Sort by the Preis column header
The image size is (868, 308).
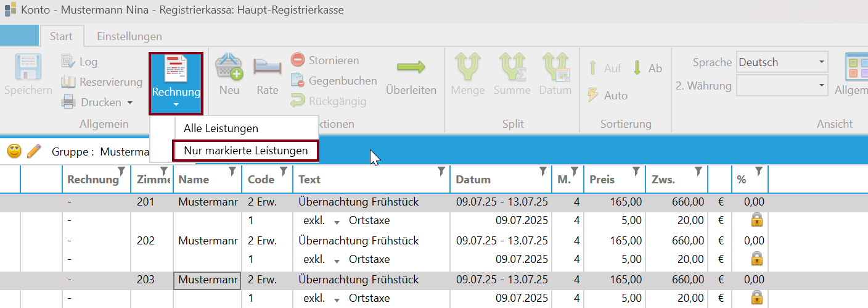[602, 180]
